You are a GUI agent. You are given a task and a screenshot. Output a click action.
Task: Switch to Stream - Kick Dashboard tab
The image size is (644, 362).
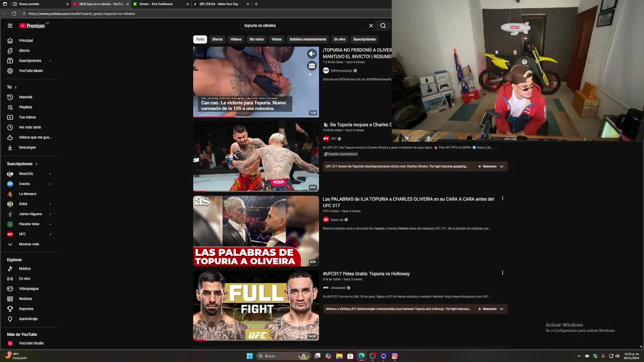pyautogui.click(x=160, y=4)
